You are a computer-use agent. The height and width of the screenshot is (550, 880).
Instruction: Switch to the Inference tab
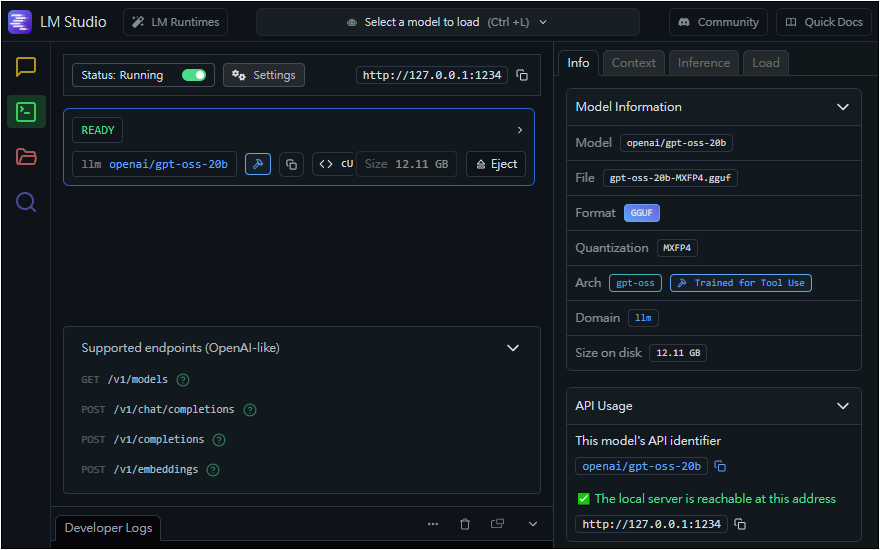click(x=704, y=63)
